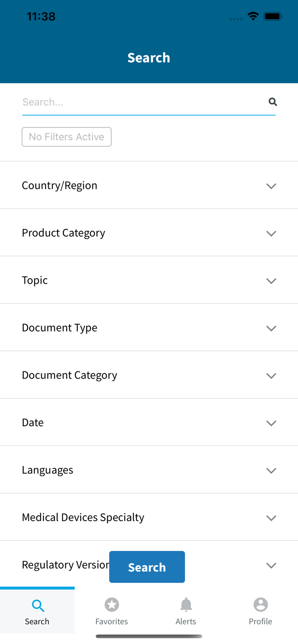Check Wi-Fi status icon in status bar

[x=253, y=16]
